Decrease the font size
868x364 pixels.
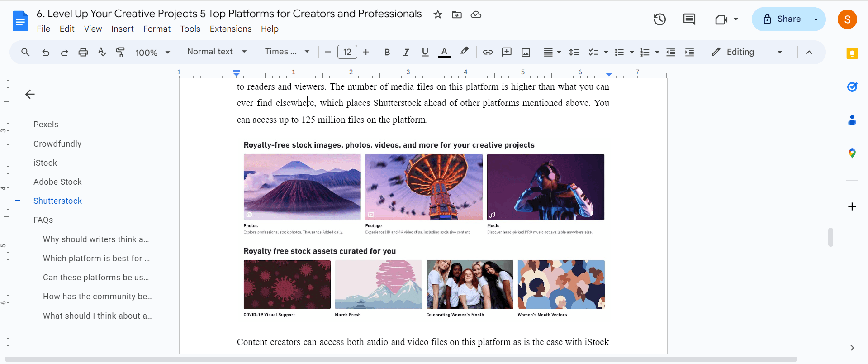pos(328,52)
